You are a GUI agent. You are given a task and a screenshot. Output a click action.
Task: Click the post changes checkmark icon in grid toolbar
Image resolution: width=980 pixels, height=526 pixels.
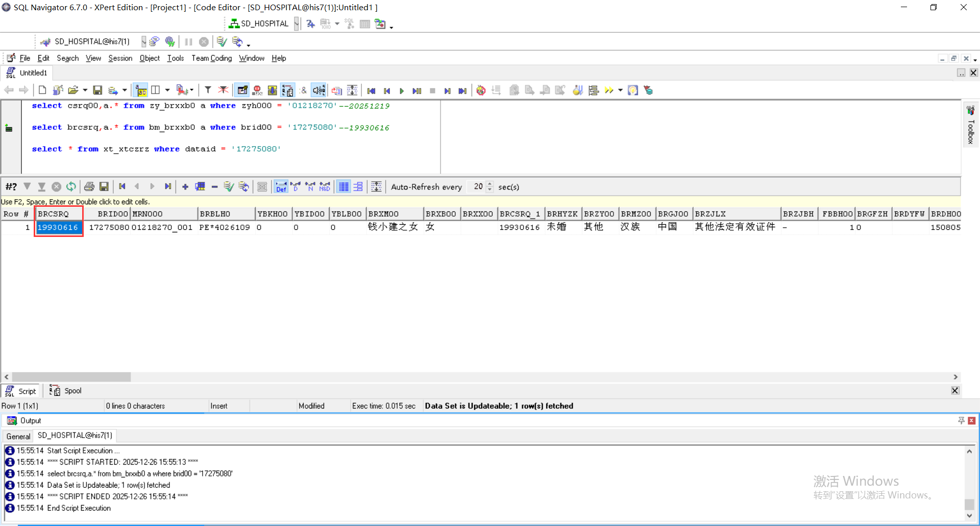[x=229, y=187]
